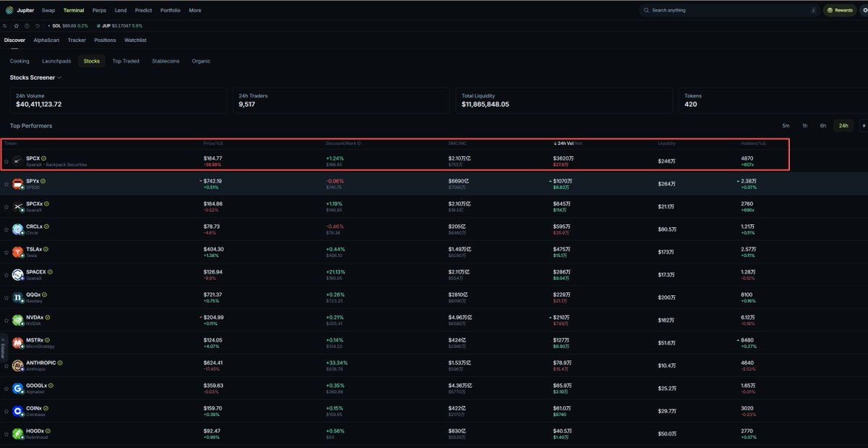Click the GOOGLx Alphabet token logo
The height and width of the screenshot is (448, 868).
tap(17, 388)
